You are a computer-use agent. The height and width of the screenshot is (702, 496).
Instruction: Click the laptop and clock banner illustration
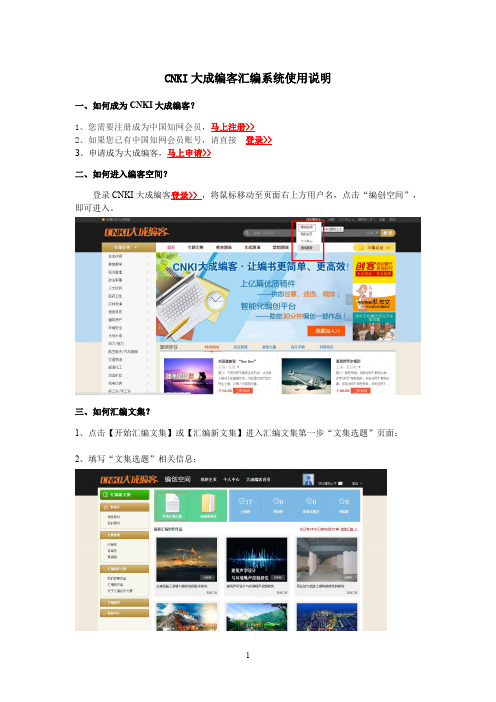pos(192,300)
